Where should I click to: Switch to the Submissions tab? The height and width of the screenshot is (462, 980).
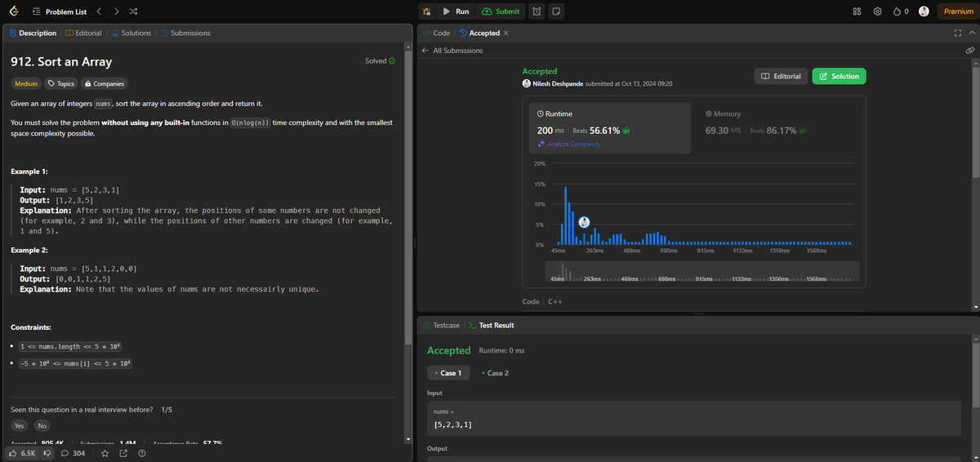[x=185, y=33]
